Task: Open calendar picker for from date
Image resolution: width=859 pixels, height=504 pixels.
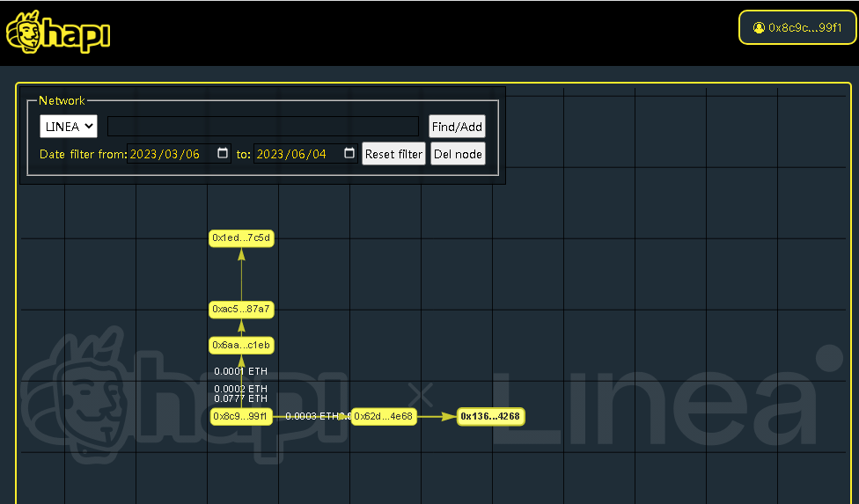Action: pyautogui.click(x=223, y=153)
